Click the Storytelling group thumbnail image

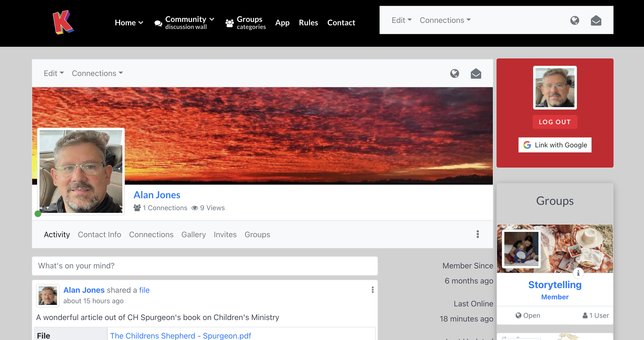pos(521,249)
